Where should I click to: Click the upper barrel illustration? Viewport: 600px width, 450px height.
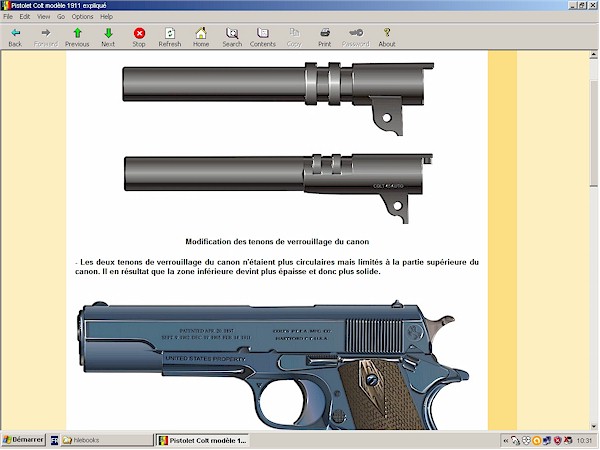point(278,98)
